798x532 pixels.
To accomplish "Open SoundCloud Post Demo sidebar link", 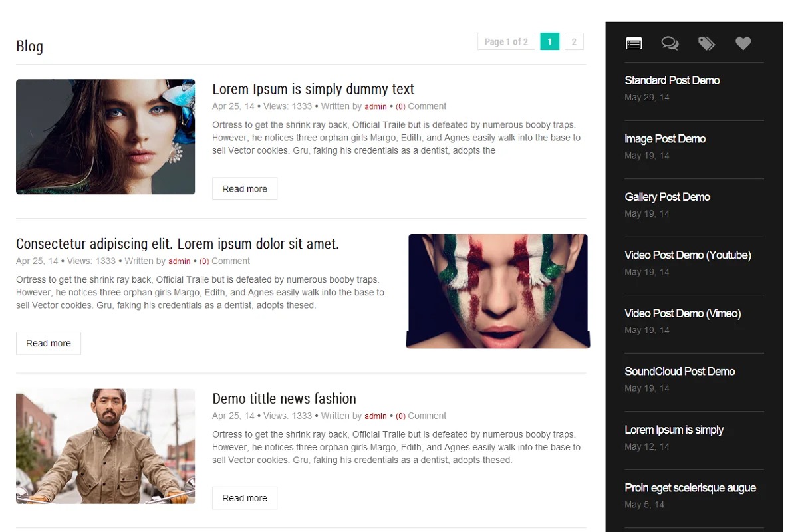I will tap(680, 372).
